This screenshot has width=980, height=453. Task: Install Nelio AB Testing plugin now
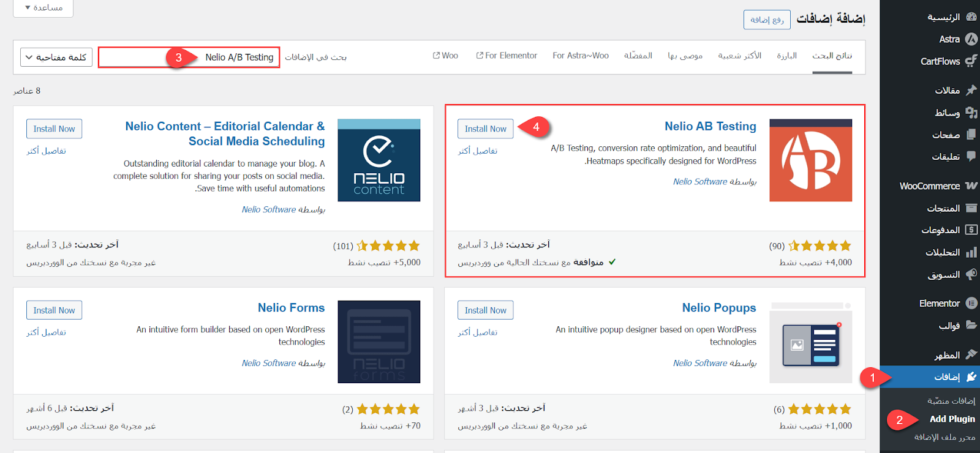coord(485,129)
